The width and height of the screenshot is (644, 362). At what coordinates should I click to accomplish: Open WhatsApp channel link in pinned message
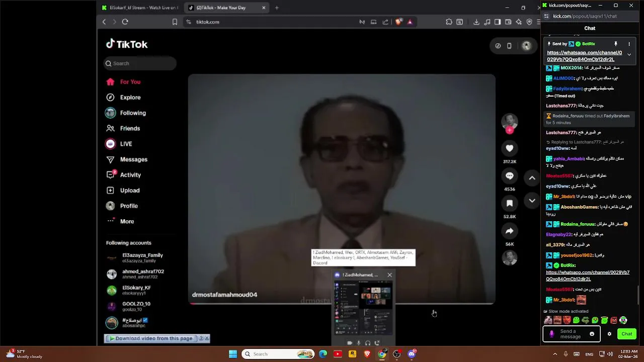click(584, 56)
